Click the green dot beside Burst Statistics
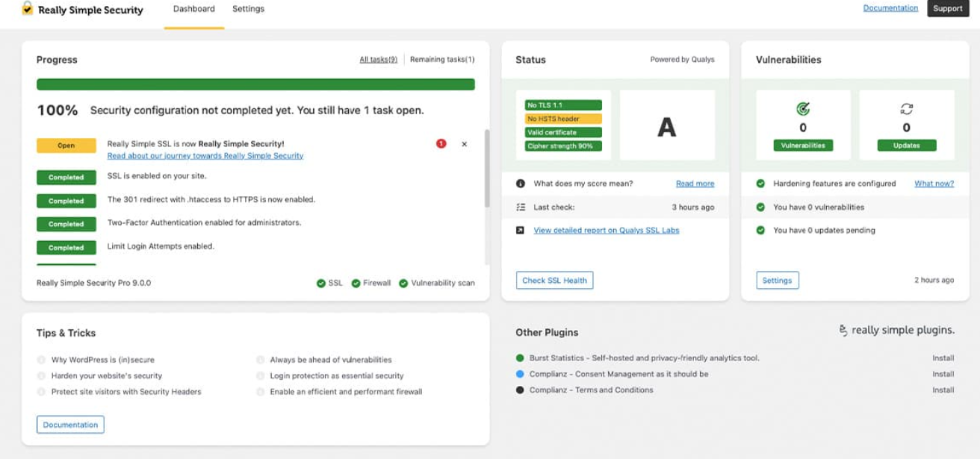The width and height of the screenshot is (980, 459). (520, 358)
